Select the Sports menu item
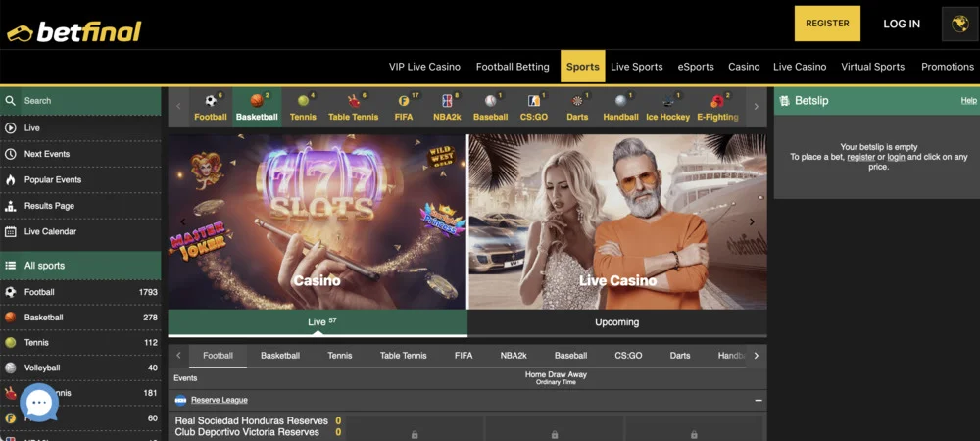The image size is (980, 441). click(x=582, y=67)
